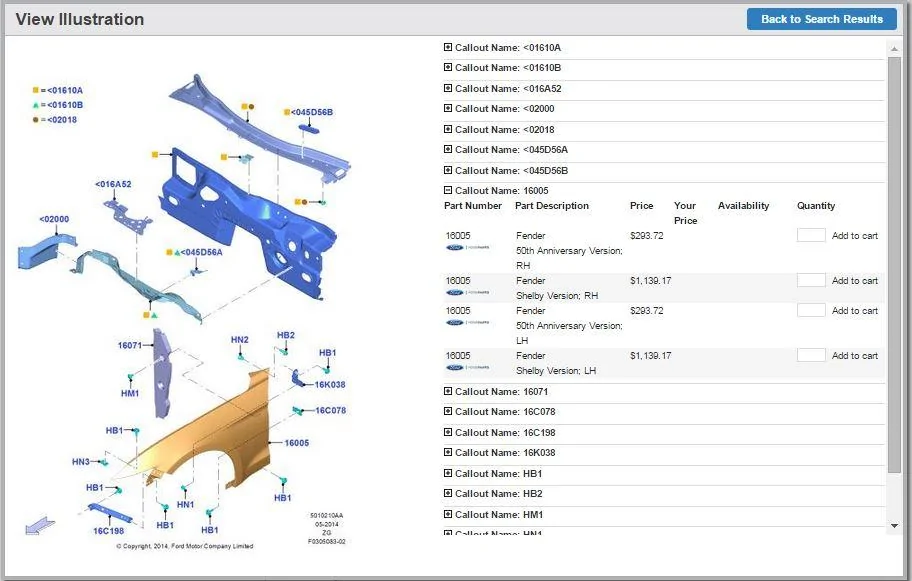Expand Callout Name 16C198 row
Viewport: 912px width, 581px height.
pos(448,432)
